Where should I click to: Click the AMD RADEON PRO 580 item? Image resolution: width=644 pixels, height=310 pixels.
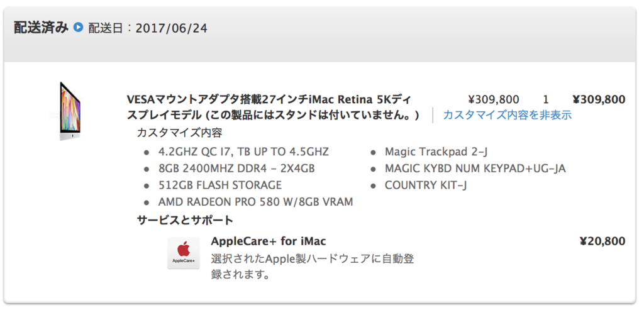point(256,202)
